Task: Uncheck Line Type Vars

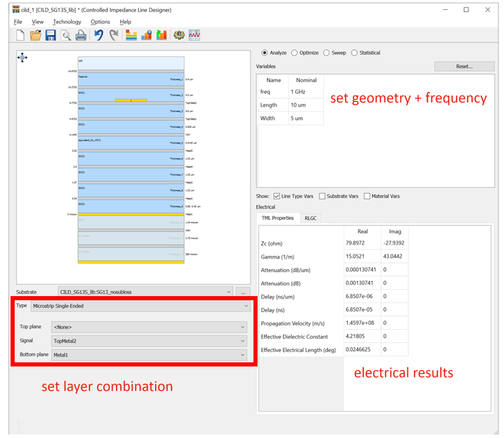Action: coord(277,196)
